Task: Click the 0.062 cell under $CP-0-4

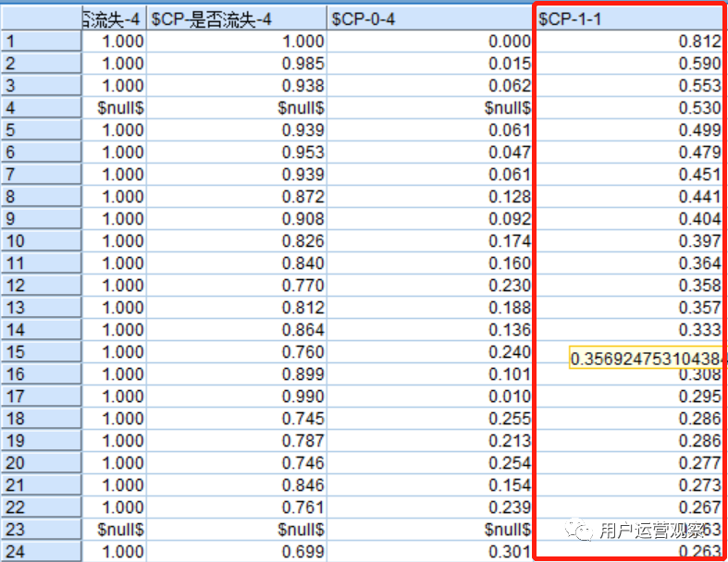Action: click(430, 86)
